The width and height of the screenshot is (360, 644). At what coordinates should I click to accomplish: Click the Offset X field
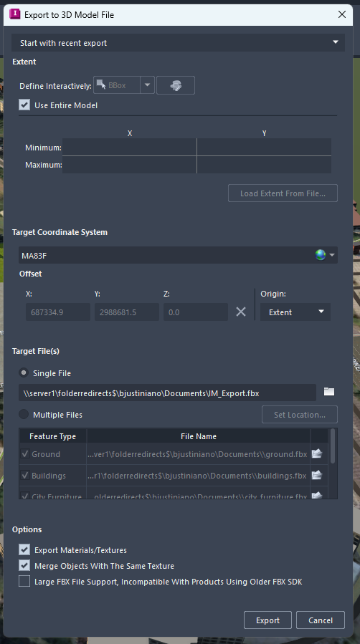(x=58, y=312)
